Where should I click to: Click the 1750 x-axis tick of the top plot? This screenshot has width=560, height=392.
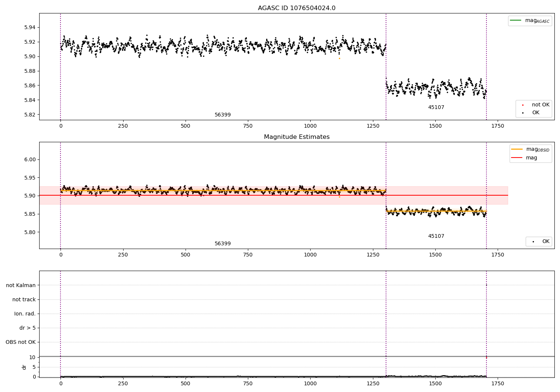pos(498,126)
